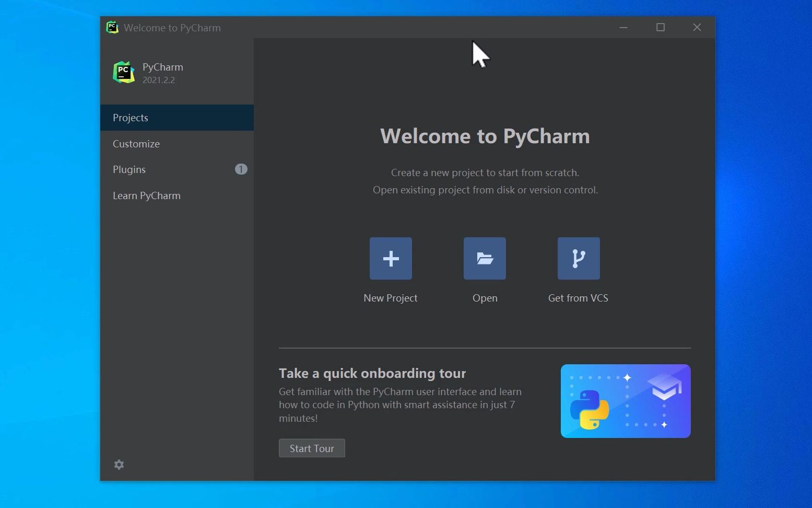Switch to the Customize section

pos(136,144)
